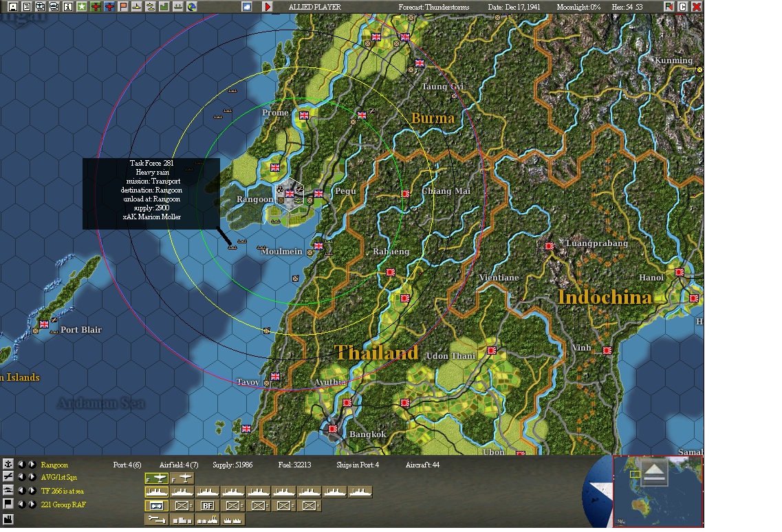The image size is (782, 532).
Task: Click the save game disk icon
Action: click(x=12, y=7)
